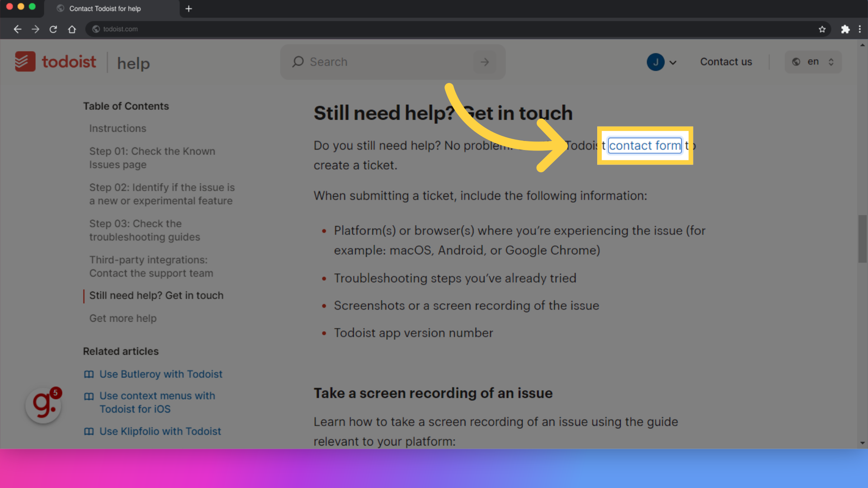Click the browser forward arrow

click(35, 29)
